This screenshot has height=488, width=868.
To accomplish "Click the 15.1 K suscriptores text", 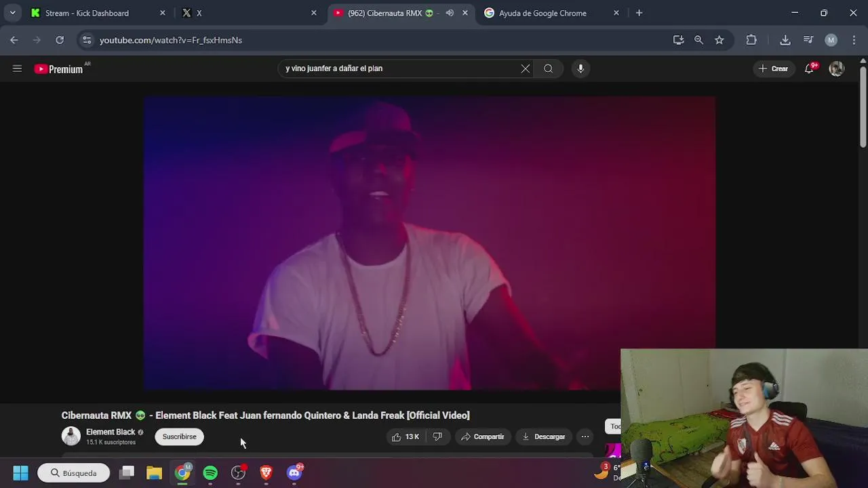I will coord(111,443).
